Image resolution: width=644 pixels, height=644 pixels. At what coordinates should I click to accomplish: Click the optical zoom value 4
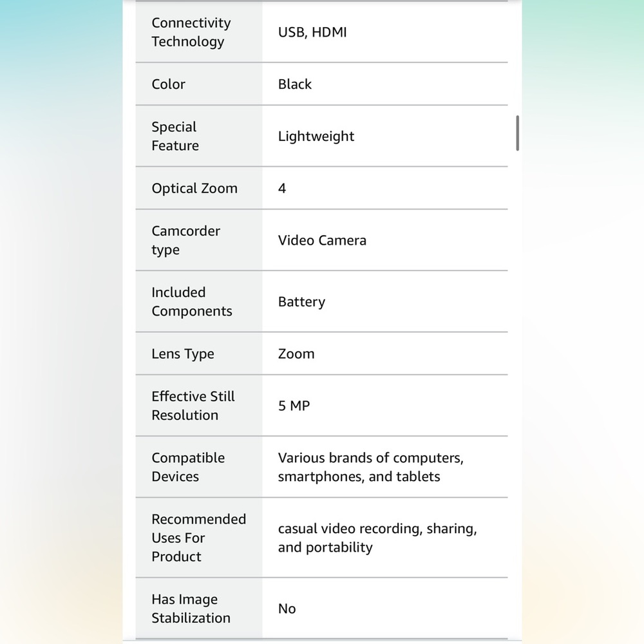point(282,189)
